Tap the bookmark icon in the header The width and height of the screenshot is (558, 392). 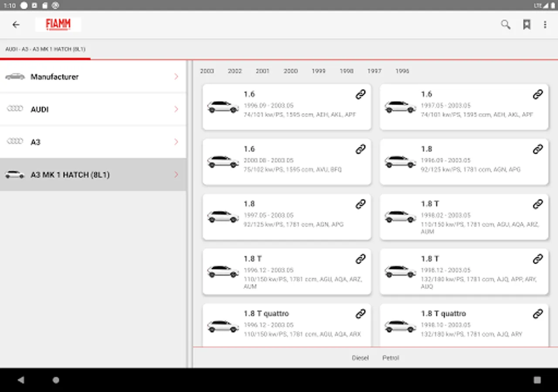(x=527, y=25)
